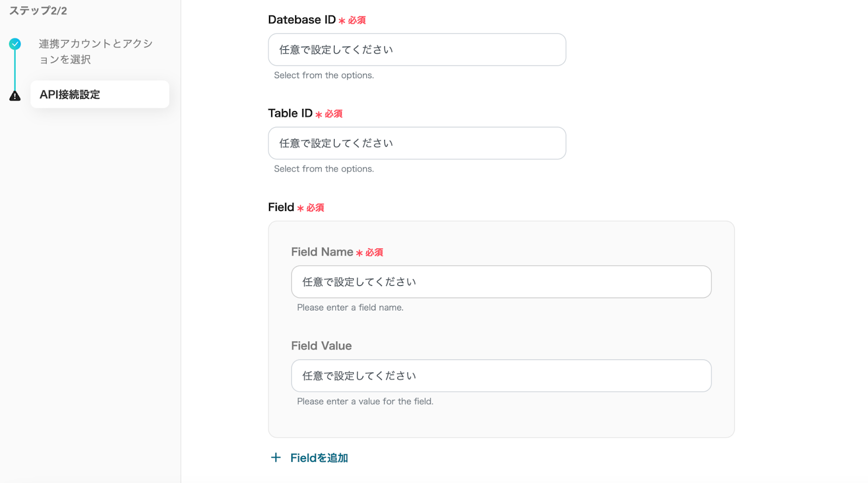Click the Fieldを追加 link
This screenshot has width=868, height=483.
click(319, 458)
